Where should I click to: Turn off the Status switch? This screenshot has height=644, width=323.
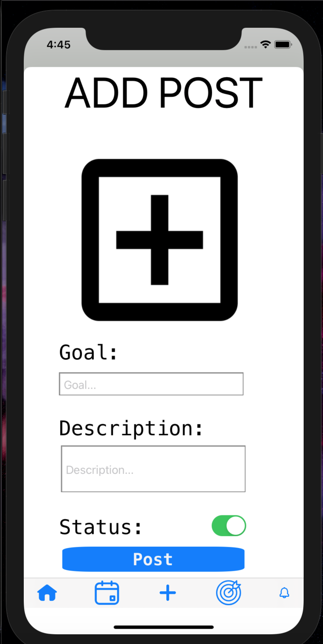click(229, 526)
